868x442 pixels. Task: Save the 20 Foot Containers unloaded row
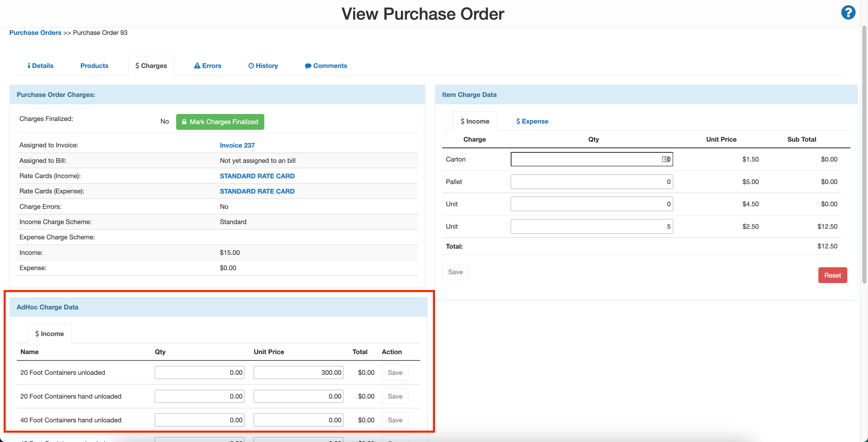point(395,372)
